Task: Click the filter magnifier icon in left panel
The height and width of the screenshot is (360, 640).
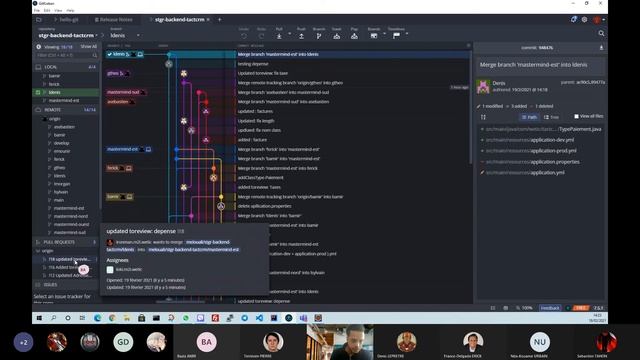Action: [95, 55]
